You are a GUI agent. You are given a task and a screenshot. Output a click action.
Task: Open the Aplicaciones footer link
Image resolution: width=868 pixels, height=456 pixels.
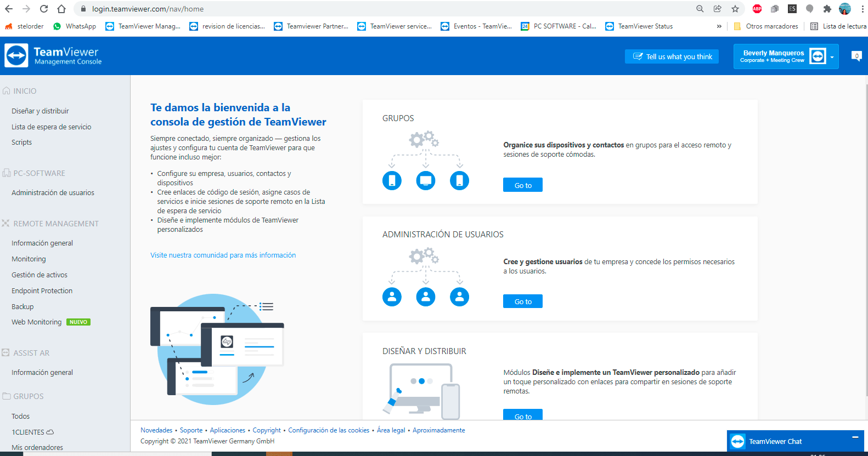[x=228, y=430]
